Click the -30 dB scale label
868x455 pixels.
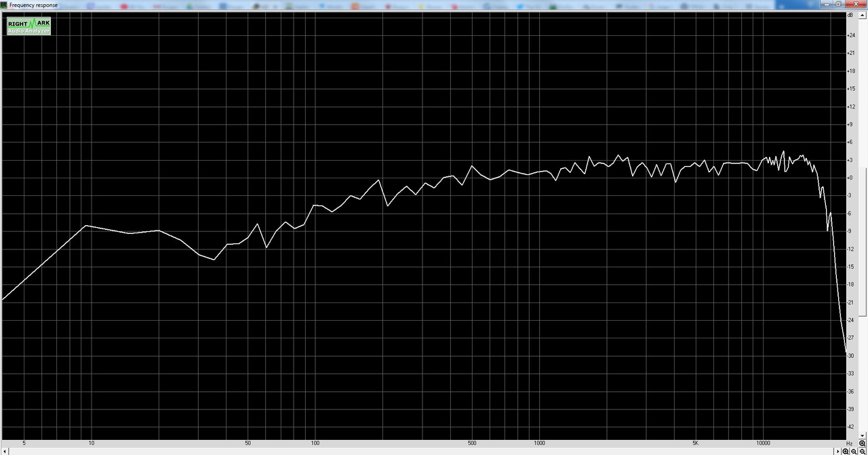(852, 356)
